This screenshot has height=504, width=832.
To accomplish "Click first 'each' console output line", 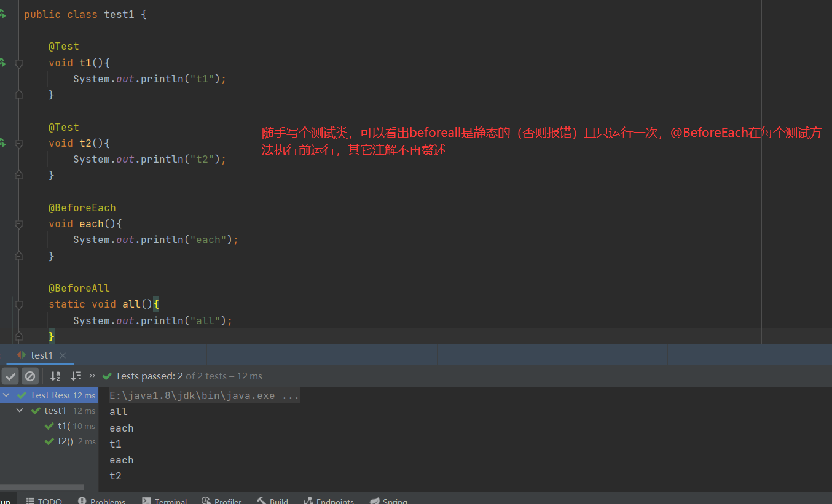I will (x=122, y=428).
